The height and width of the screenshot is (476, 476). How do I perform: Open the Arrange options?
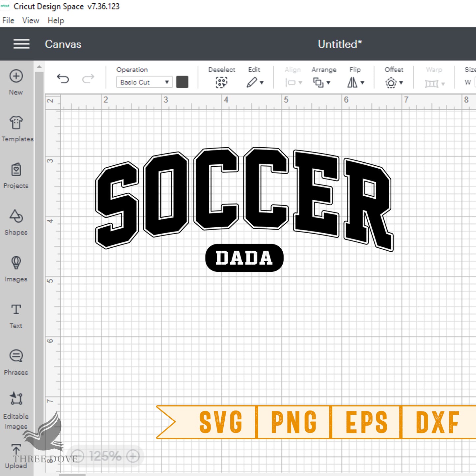pos(318,82)
